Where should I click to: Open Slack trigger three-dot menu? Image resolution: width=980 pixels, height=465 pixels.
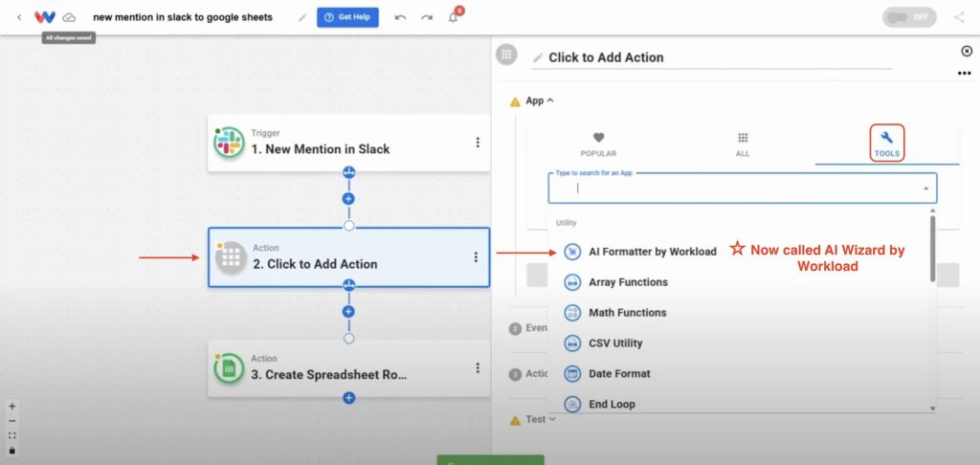(x=478, y=143)
